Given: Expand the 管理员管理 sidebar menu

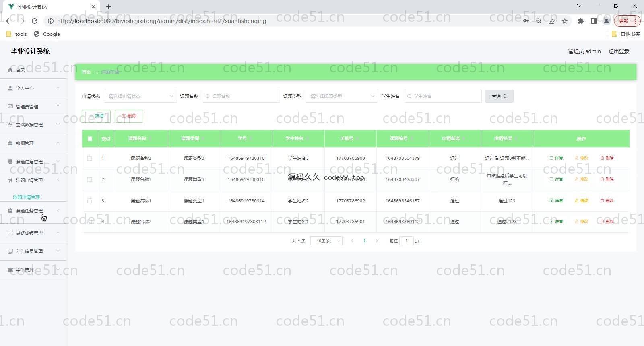Looking at the screenshot, I should click(33, 106).
